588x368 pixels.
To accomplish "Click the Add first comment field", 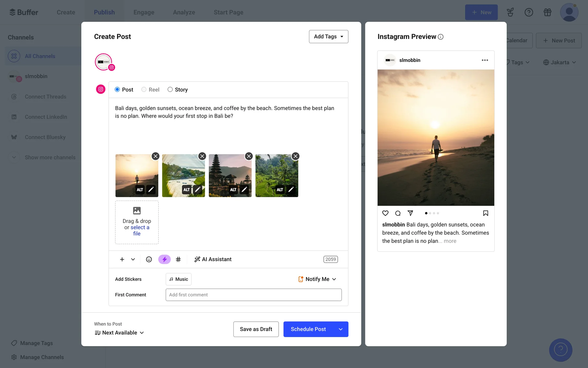I will 253,295.
